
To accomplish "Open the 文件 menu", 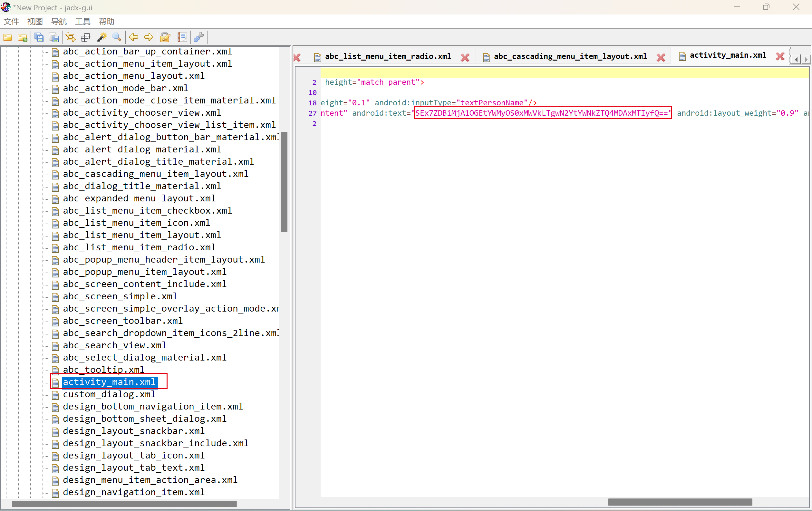I will (x=11, y=22).
